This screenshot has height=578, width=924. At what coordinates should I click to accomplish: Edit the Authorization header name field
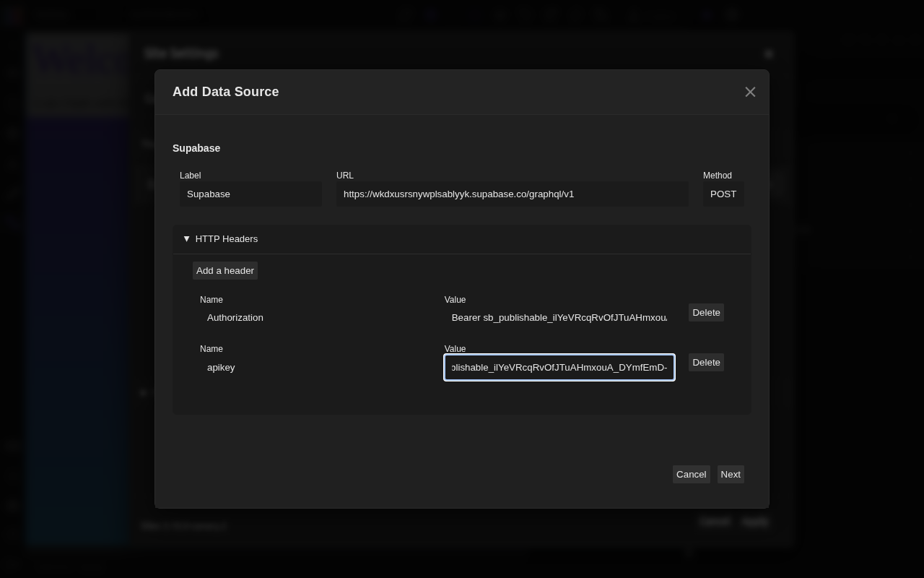pos(315,318)
